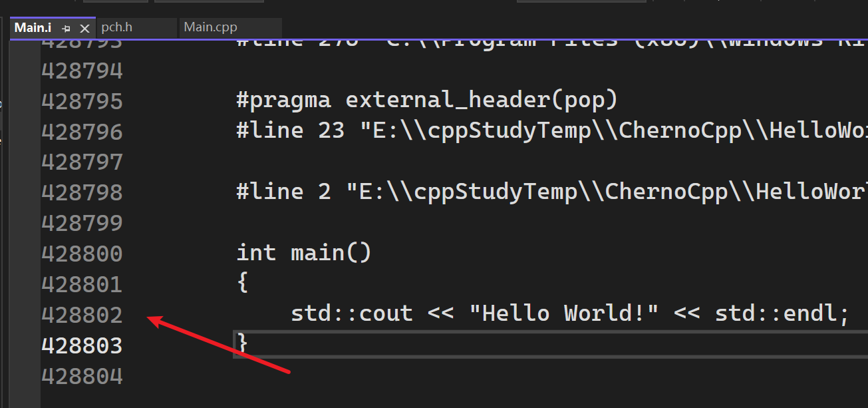Open the Main.cpp tab
This screenshot has width=868, height=408.
pyautogui.click(x=210, y=27)
